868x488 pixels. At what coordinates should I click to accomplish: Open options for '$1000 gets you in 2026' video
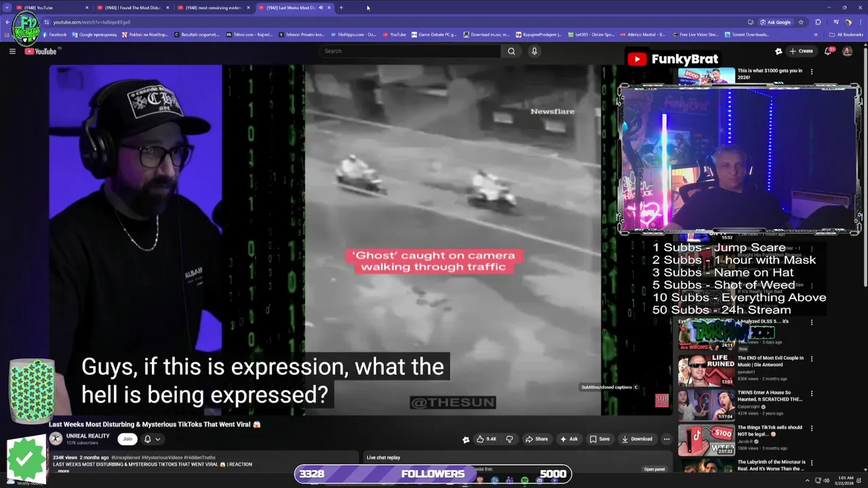point(812,71)
